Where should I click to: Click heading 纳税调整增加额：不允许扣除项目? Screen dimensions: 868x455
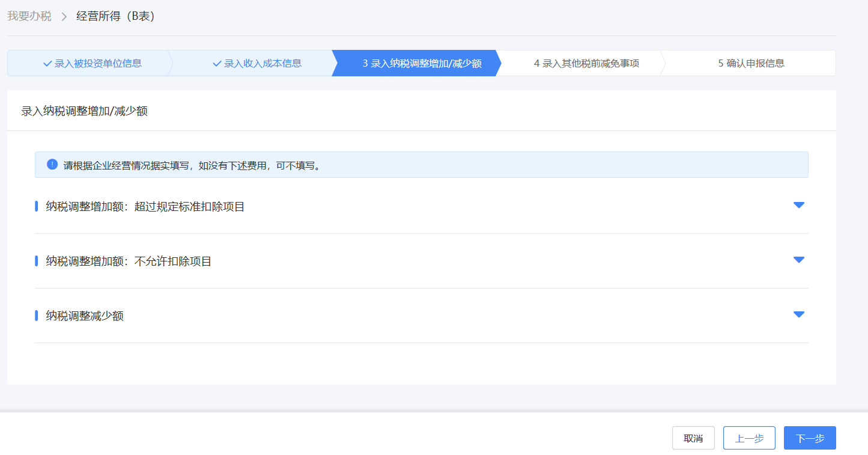129,261
